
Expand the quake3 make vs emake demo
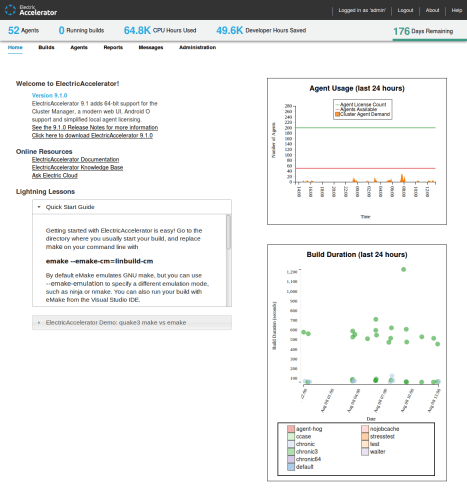pos(132,323)
